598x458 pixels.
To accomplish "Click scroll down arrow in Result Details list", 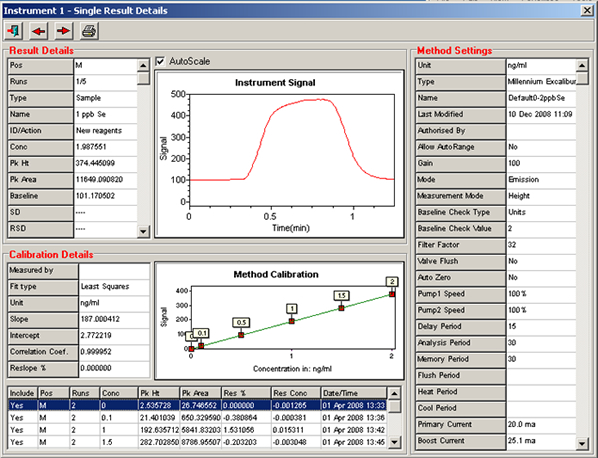I will 143,231.
